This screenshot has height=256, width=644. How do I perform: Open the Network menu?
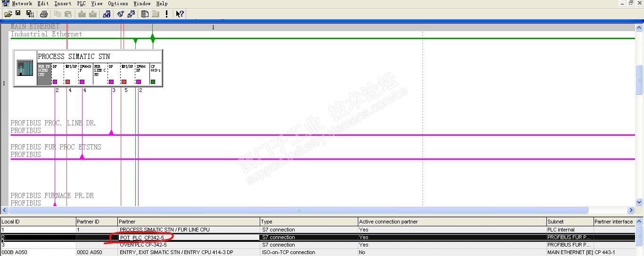tap(22, 3)
